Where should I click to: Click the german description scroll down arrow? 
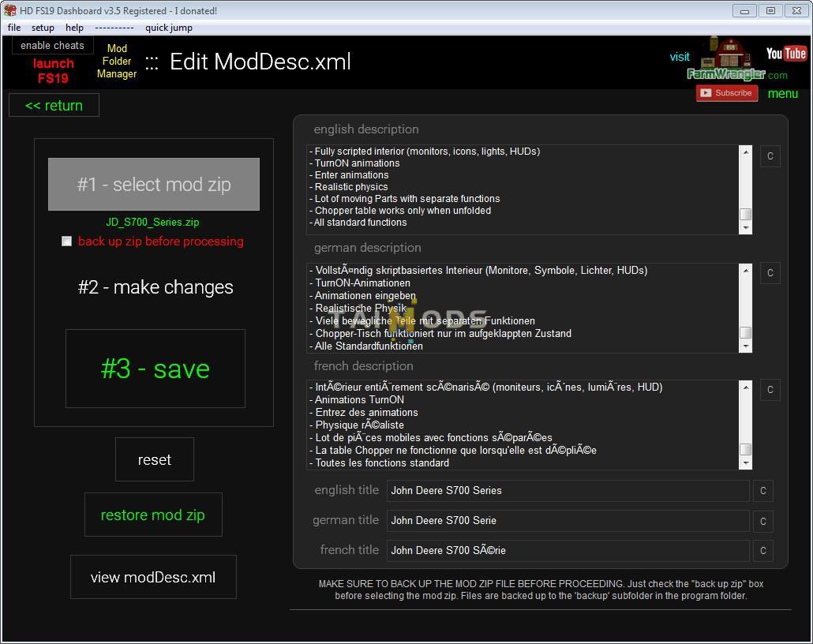746,346
